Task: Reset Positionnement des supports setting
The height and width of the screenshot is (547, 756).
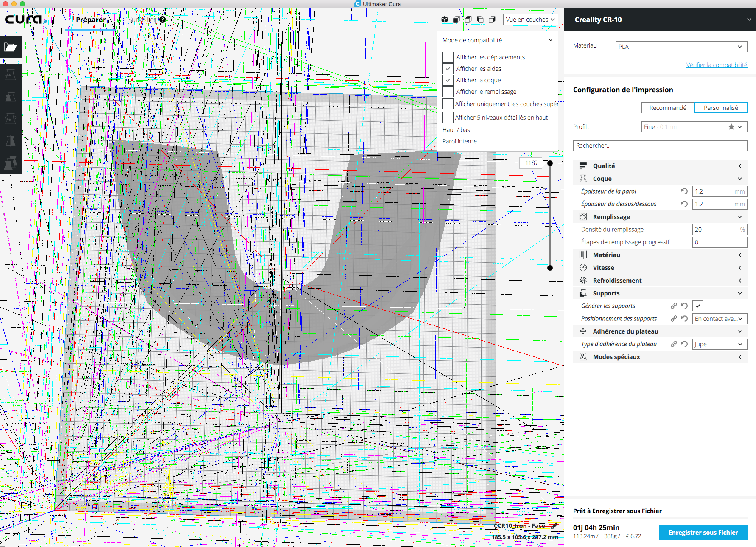Action: tap(684, 319)
